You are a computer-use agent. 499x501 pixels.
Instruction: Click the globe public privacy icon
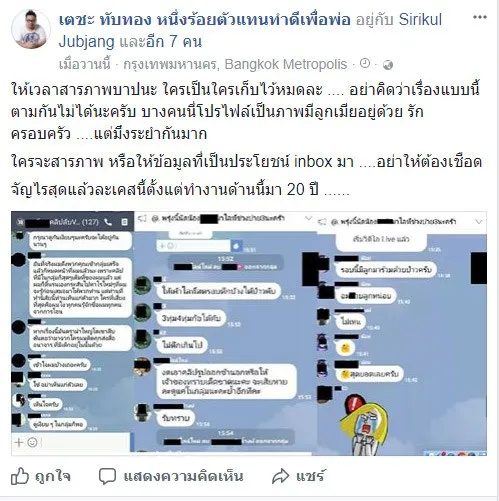tap(388, 65)
